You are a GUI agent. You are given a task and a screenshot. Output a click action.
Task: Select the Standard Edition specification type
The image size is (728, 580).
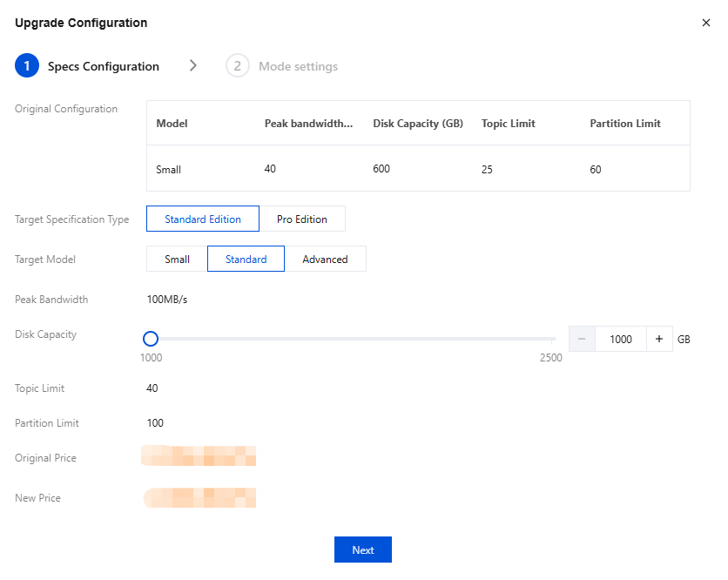[x=202, y=218]
